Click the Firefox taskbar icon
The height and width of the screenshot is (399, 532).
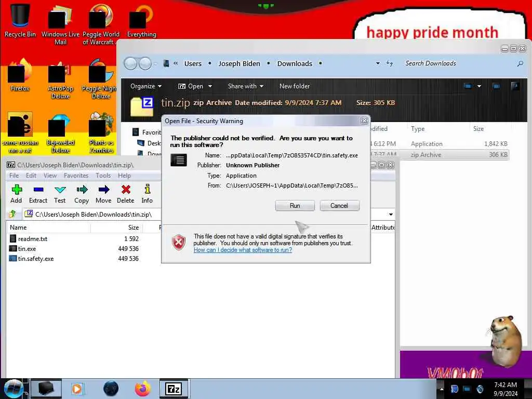pyautogui.click(x=143, y=389)
